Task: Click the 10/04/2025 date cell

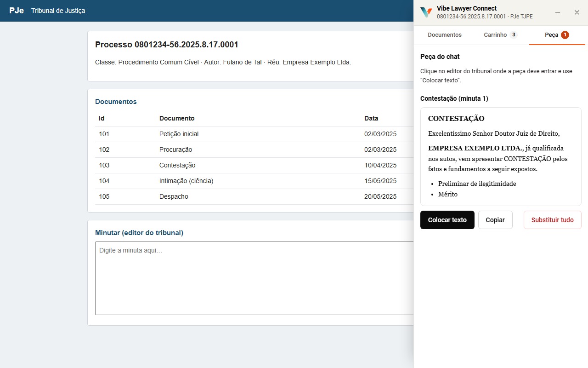Action: pos(380,166)
